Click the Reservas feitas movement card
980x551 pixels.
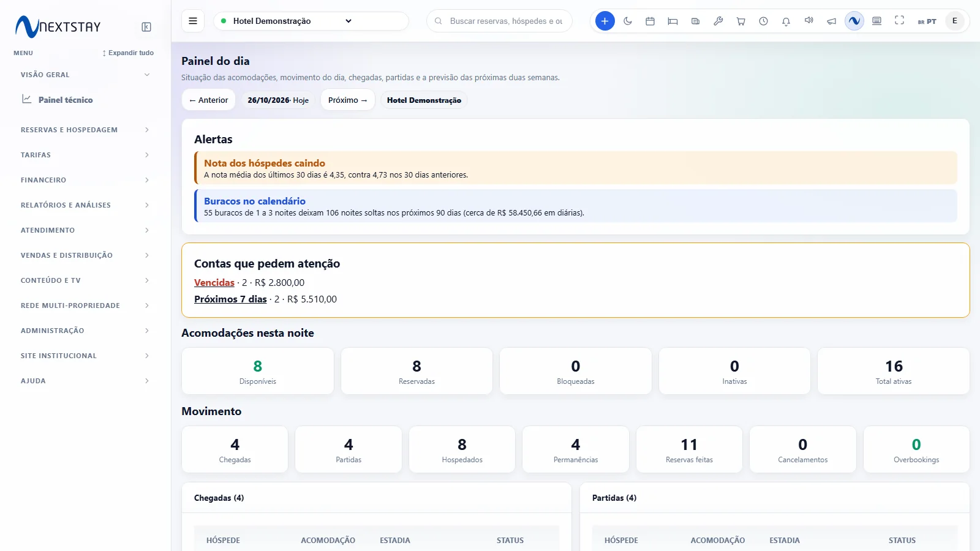pyautogui.click(x=689, y=449)
